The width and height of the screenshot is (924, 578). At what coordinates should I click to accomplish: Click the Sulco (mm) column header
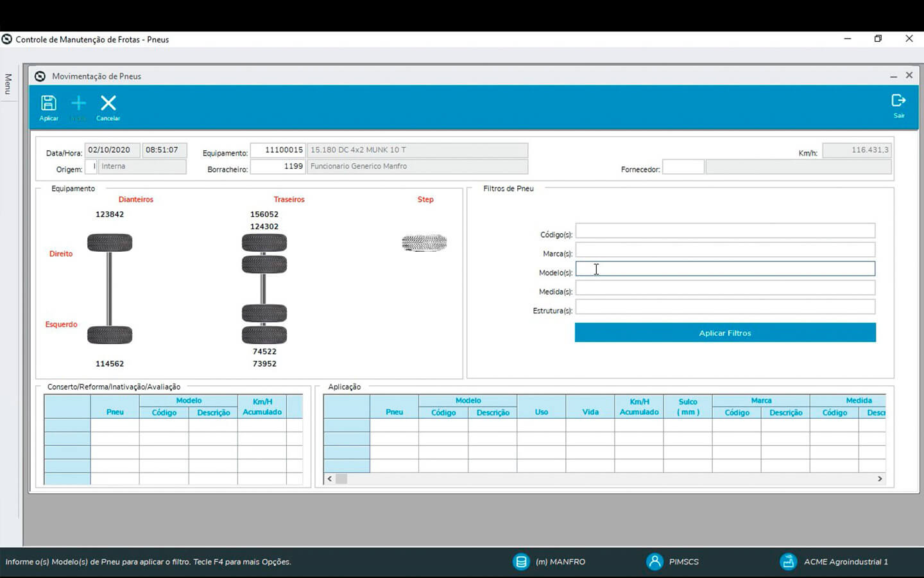point(688,407)
